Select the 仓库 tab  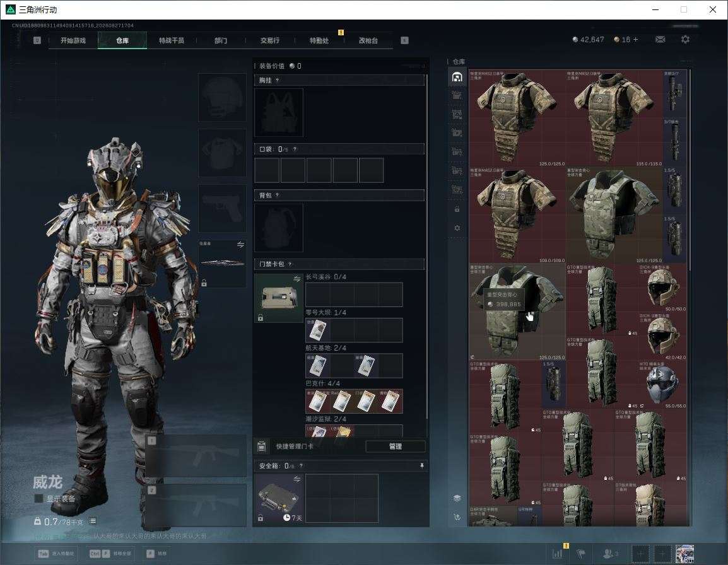[x=122, y=40]
